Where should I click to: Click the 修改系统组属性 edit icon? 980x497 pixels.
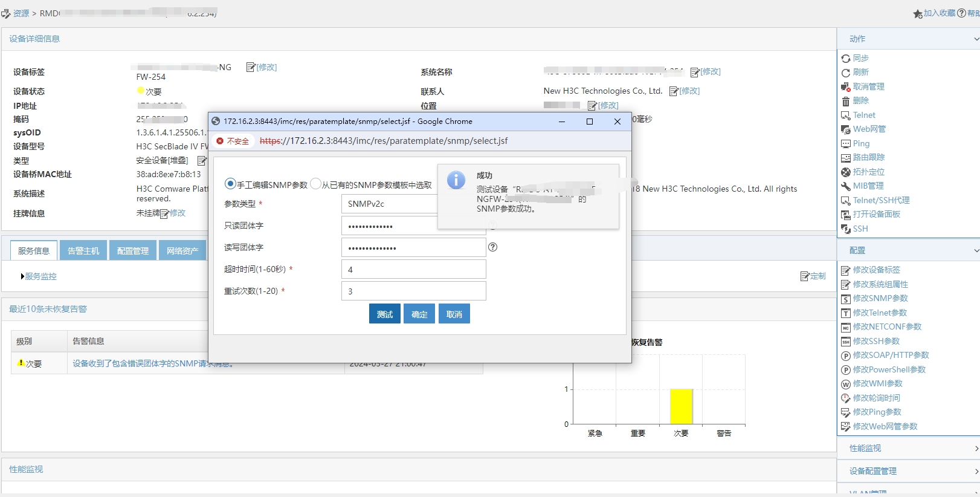click(846, 285)
